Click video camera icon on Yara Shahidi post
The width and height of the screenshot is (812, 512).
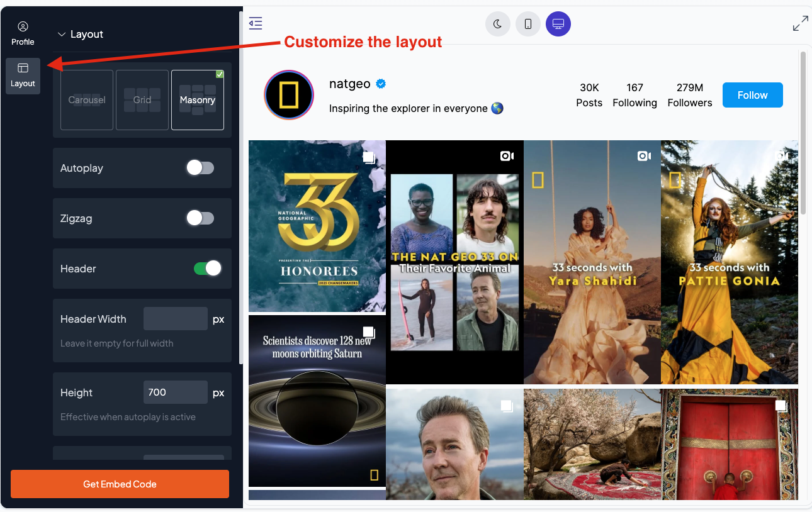(644, 156)
